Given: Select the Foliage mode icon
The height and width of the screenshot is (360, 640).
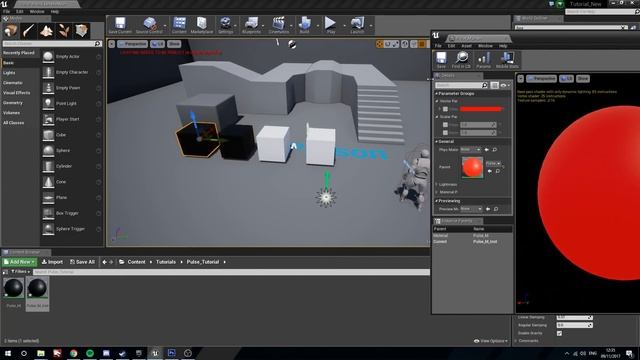Looking at the screenshot, I should click(64, 31).
